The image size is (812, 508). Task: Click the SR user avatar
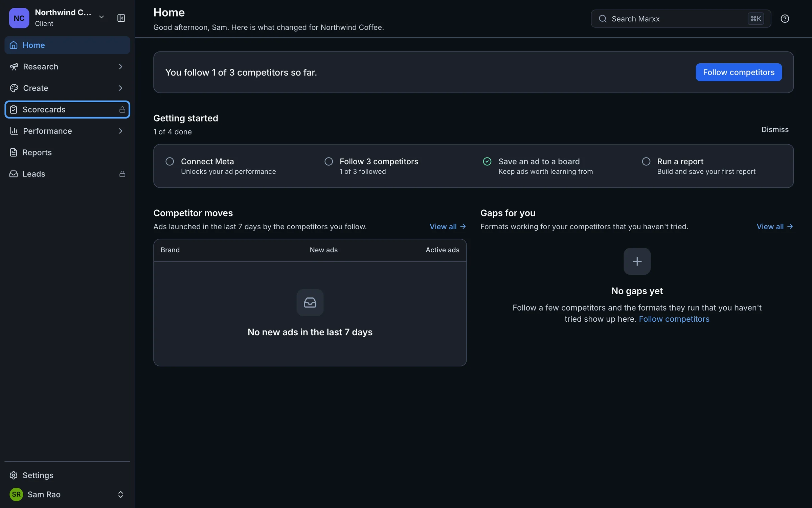pos(16,494)
